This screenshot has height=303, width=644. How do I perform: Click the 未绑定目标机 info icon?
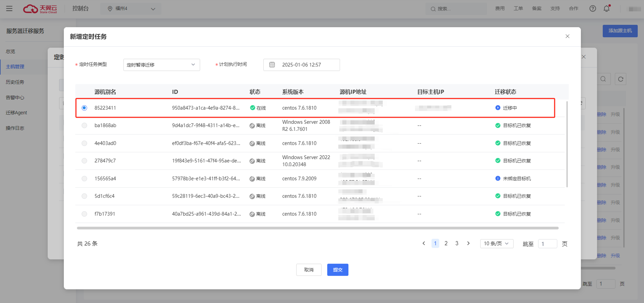coord(498,178)
